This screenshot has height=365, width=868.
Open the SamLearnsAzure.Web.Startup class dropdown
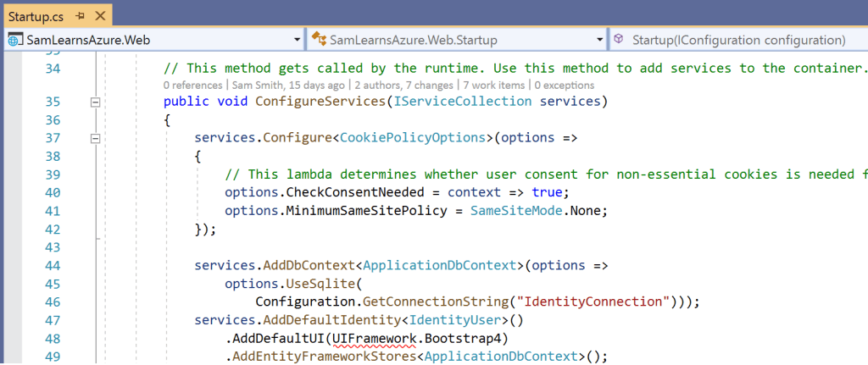point(598,40)
